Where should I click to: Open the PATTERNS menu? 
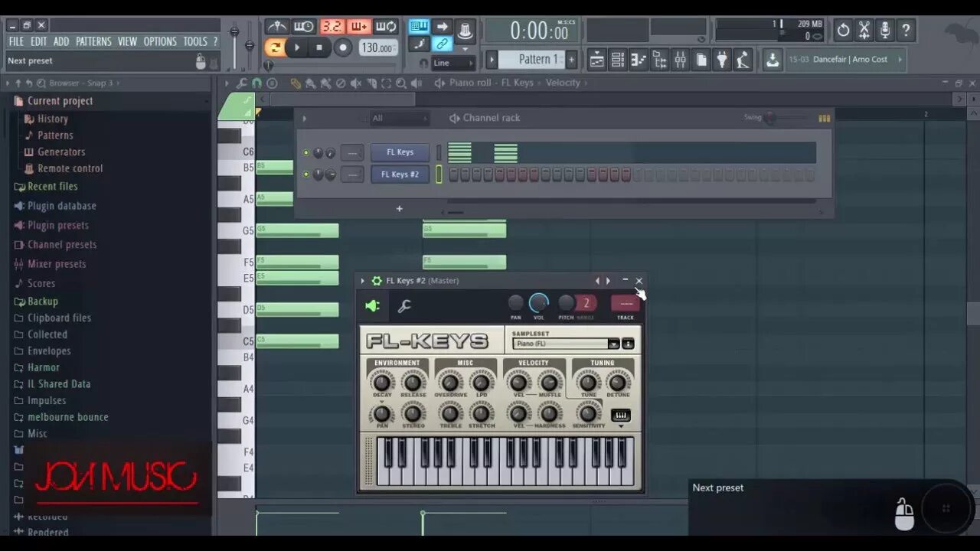pos(93,41)
